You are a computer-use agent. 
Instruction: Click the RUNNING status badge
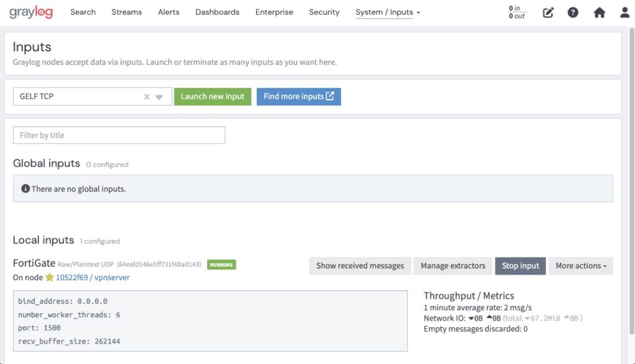[221, 264]
